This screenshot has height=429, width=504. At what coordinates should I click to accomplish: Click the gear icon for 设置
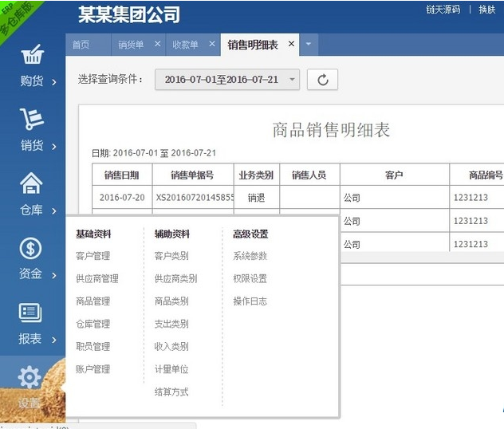30,377
